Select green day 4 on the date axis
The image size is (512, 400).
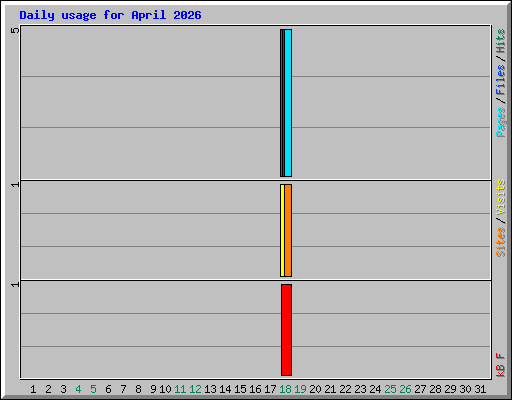78,389
